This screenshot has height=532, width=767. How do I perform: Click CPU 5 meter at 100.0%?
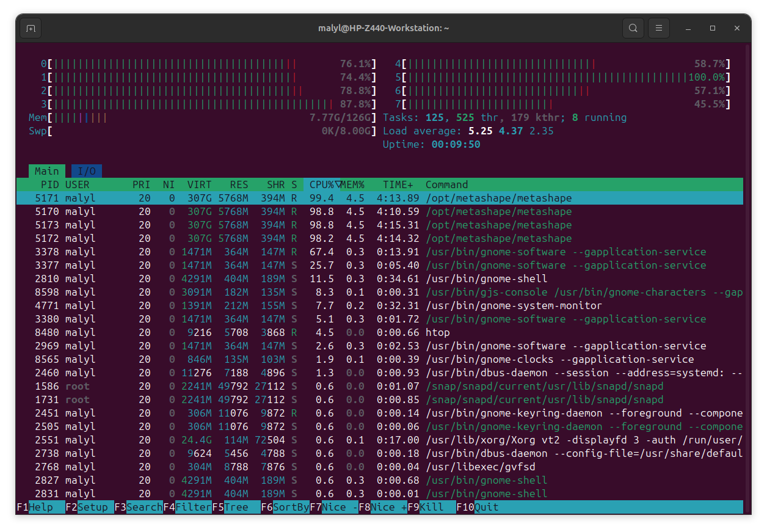[563, 77]
